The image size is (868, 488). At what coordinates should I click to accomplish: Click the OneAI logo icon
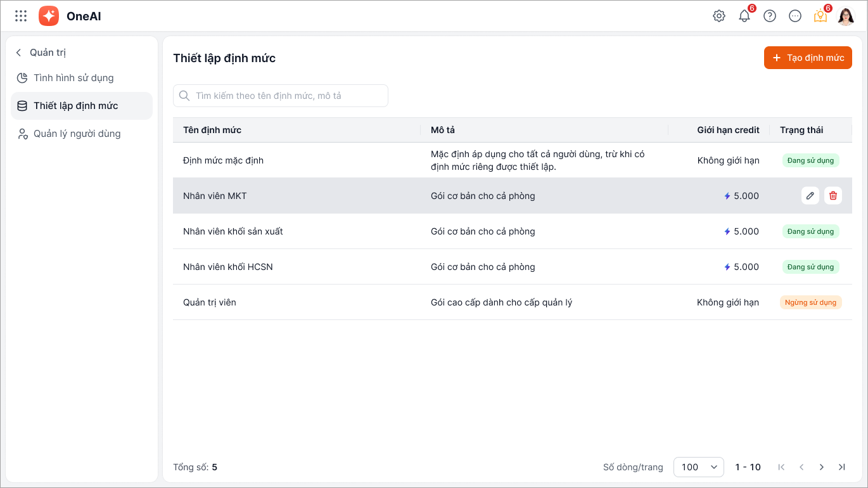tap(49, 16)
